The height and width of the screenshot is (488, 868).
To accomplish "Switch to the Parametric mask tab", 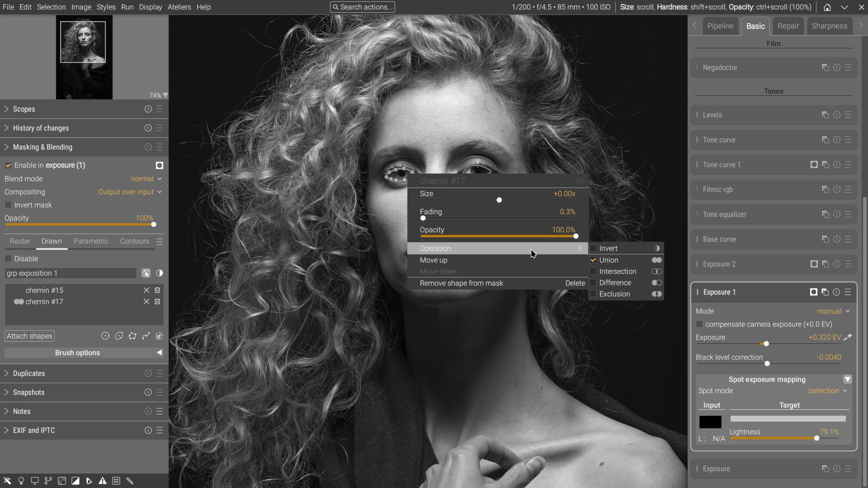I will pos(91,241).
